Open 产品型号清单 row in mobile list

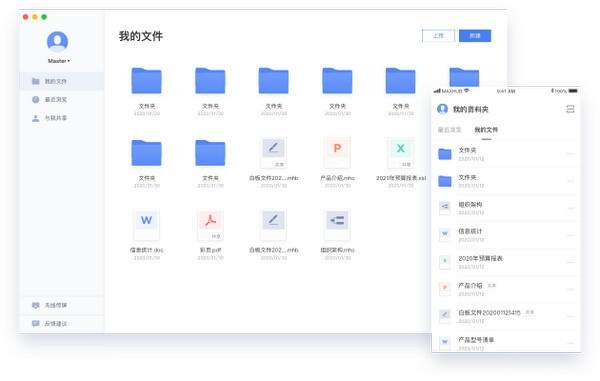pyautogui.click(x=506, y=342)
